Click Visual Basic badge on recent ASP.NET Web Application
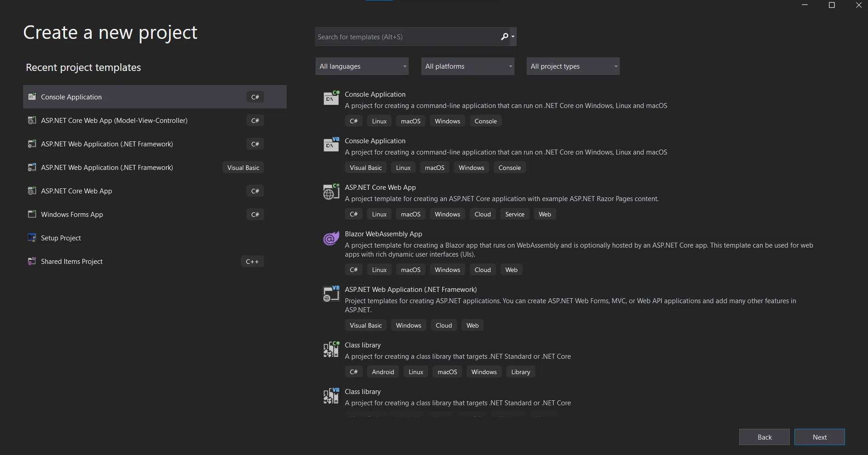The width and height of the screenshot is (868, 455). click(x=243, y=167)
